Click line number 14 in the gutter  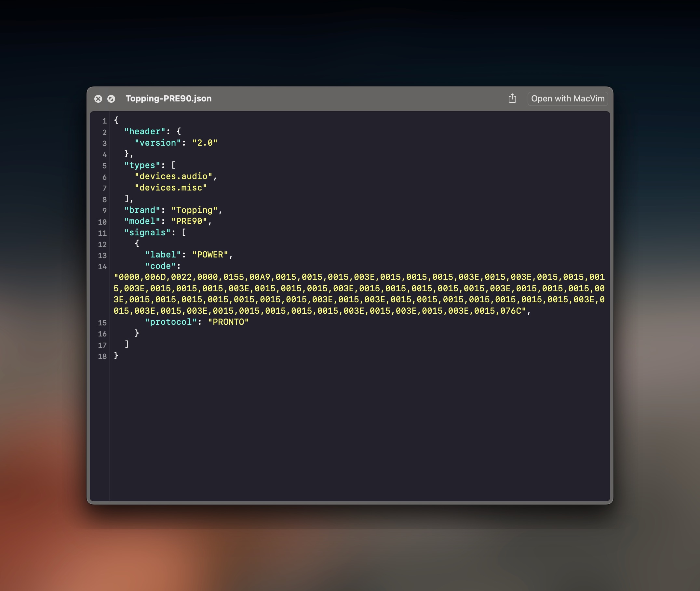coord(102,267)
